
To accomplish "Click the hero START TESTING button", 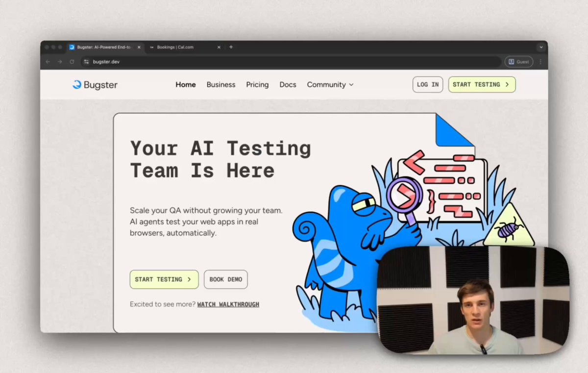I will 164,279.
